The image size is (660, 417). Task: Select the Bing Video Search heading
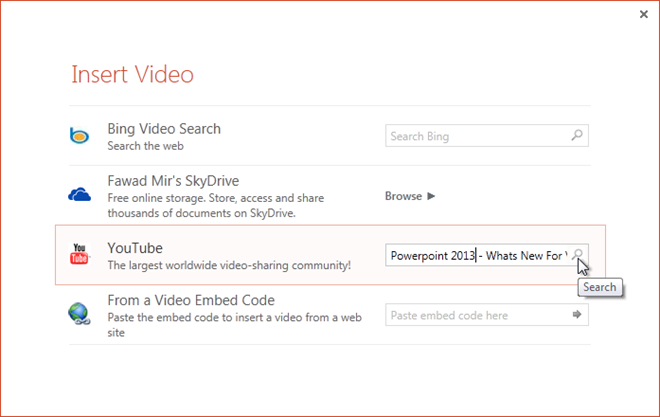(164, 129)
